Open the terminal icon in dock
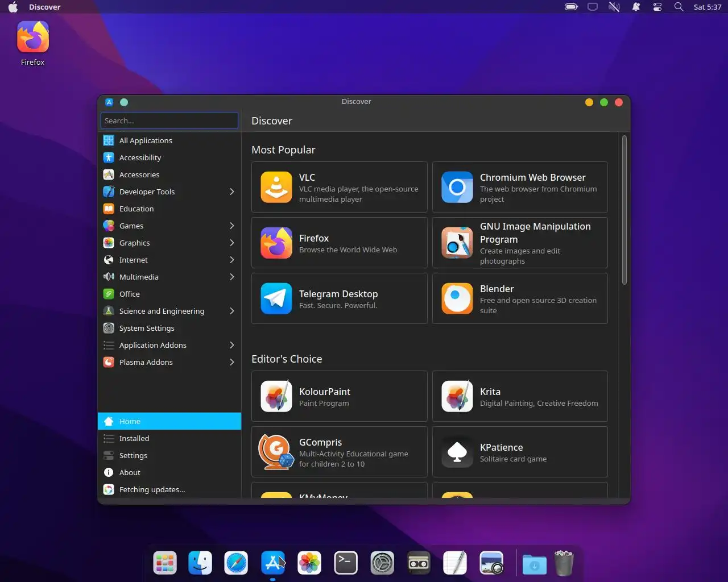Viewport: 728px width, 582px height. coord(346,563)
